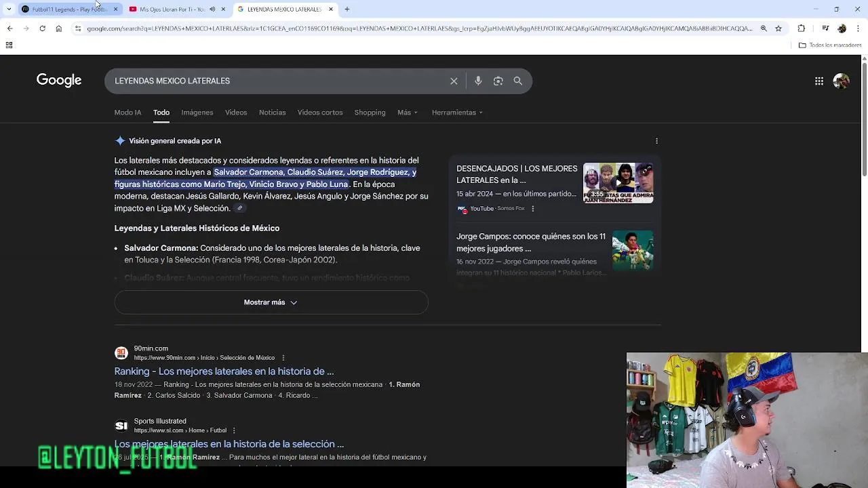Open DESENCAJADOS LOS MEJORES LATERALES video
The width and height of the screenshot is (868, 488).
(517, 174)
